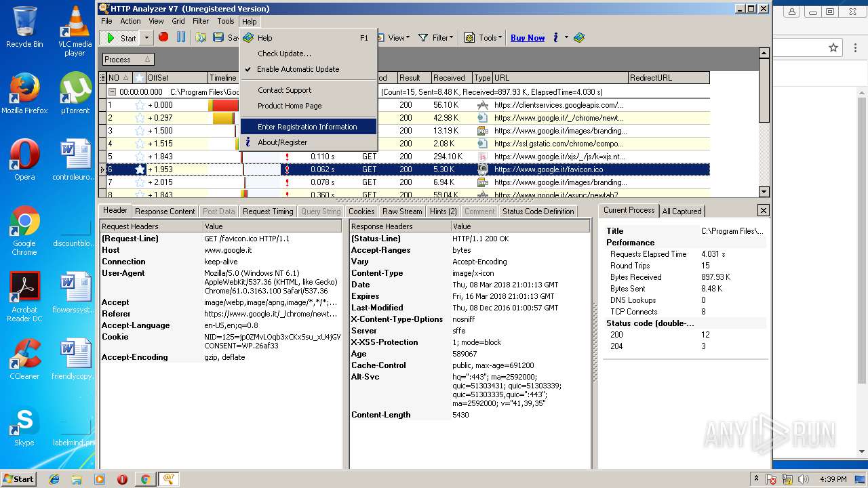Viewport: 868px width, 488px height.
Task: Click the grid scrollbar up arrow
Action: [764, 53]
